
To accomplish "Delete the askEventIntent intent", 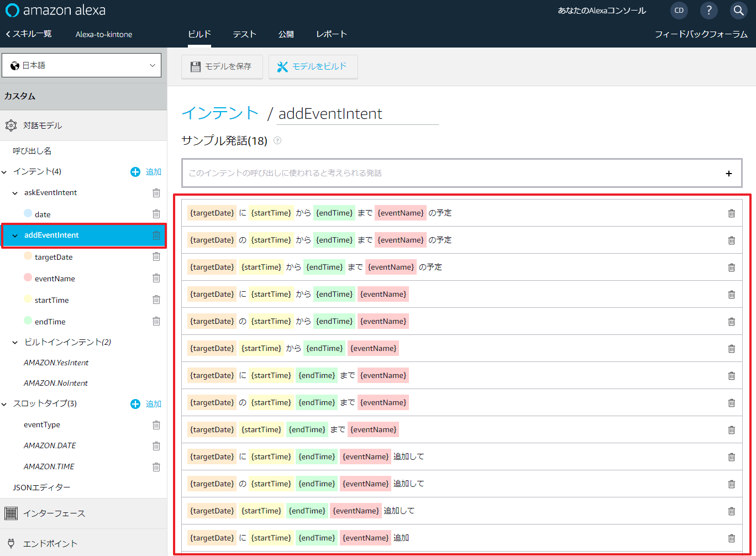I will click(156, 193).
